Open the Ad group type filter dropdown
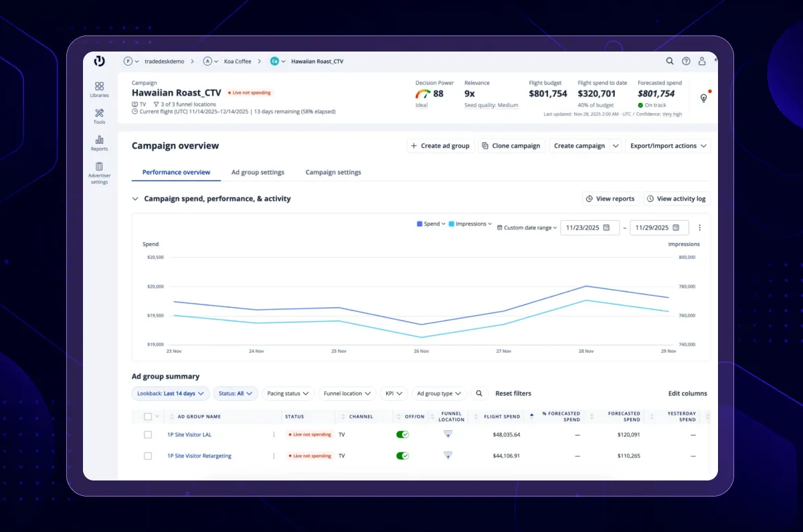The image size is (803, 532). tap(439, 393)
